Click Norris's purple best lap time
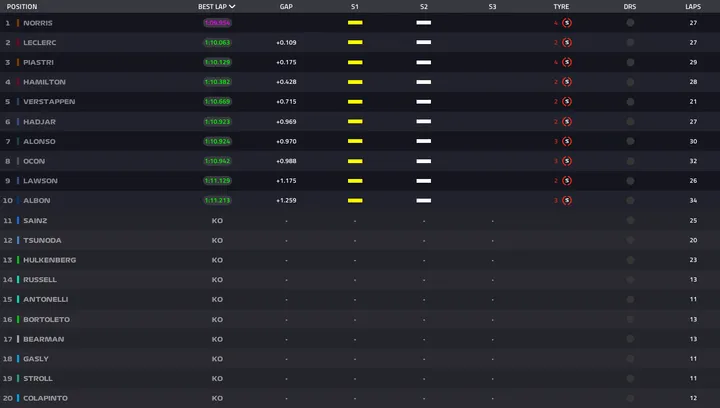The width and height of the screenshot is (720, 408). [x=217, y=22]
